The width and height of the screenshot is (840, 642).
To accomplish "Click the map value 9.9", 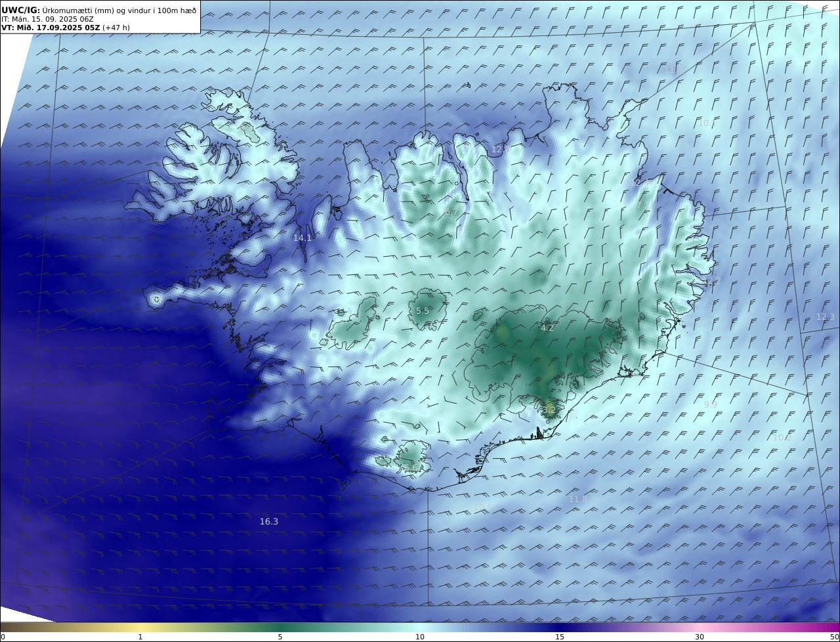I will tap(711, 405).
